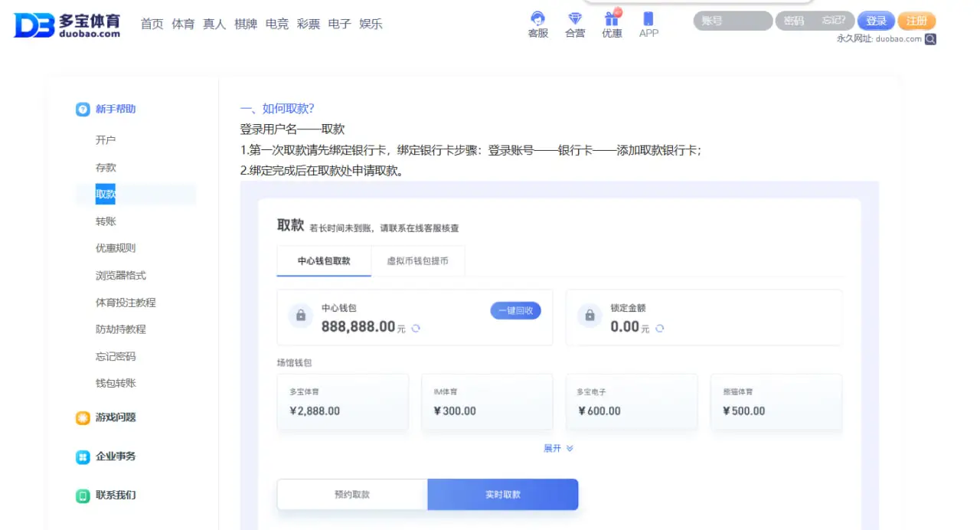Select the 实时取款 withdrawal button
980x530 pixels.
(x=502, y=494)
